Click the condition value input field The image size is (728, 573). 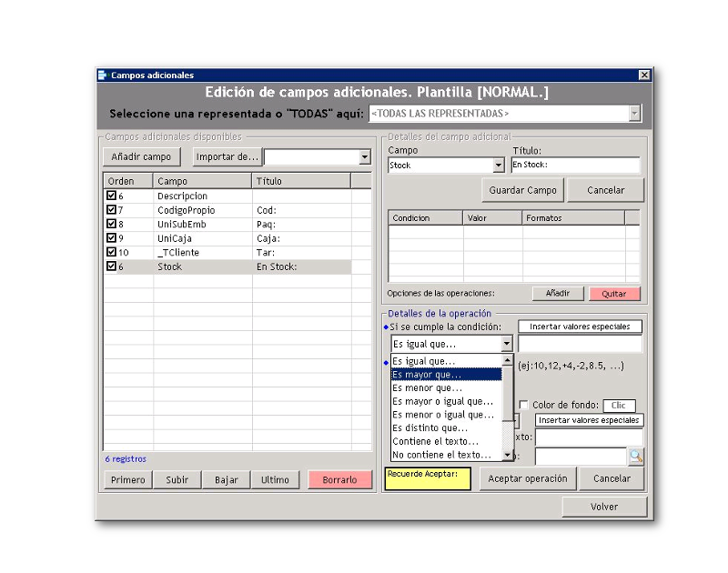click(x=581, y=344)
